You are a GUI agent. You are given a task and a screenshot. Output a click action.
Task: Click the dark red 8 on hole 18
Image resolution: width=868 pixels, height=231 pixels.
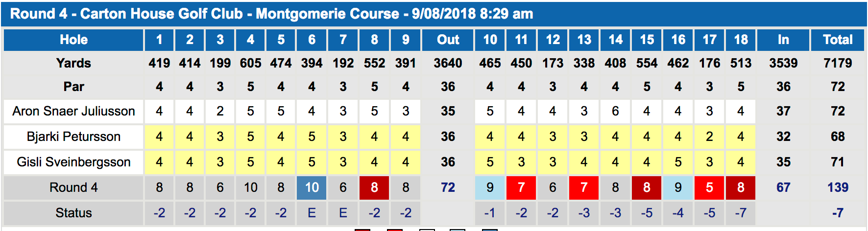click(741, 188)
